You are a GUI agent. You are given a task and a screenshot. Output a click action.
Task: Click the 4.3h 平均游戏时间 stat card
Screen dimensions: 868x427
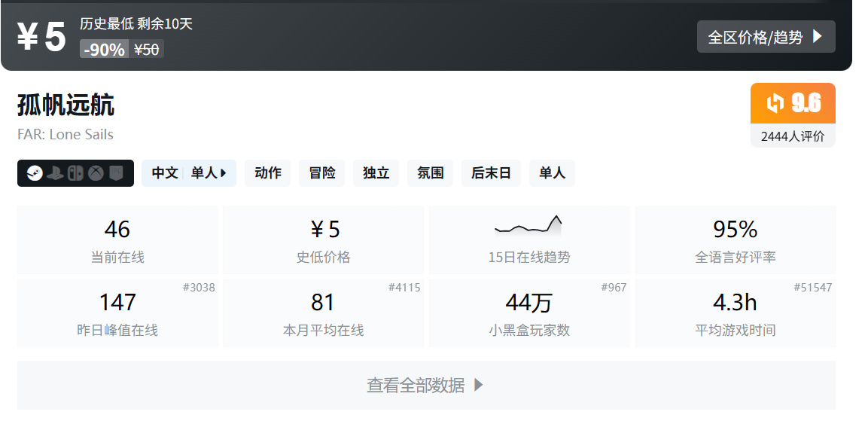[736, 313]
